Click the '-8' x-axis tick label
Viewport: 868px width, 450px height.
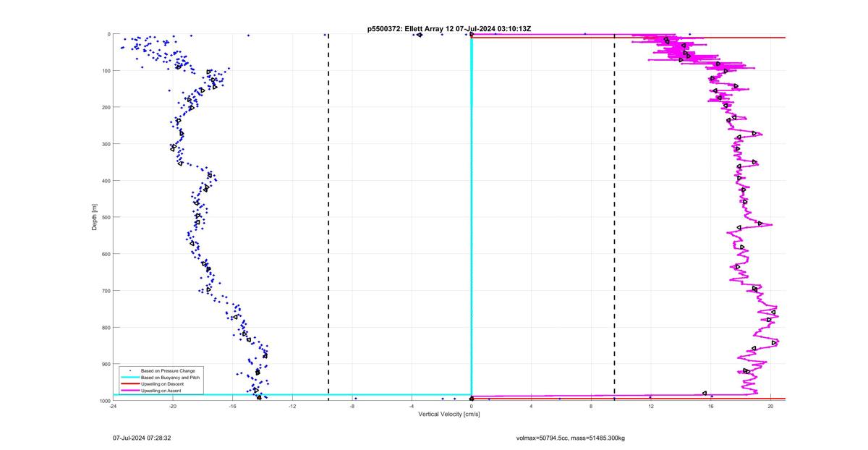click(x=352, y=407)
